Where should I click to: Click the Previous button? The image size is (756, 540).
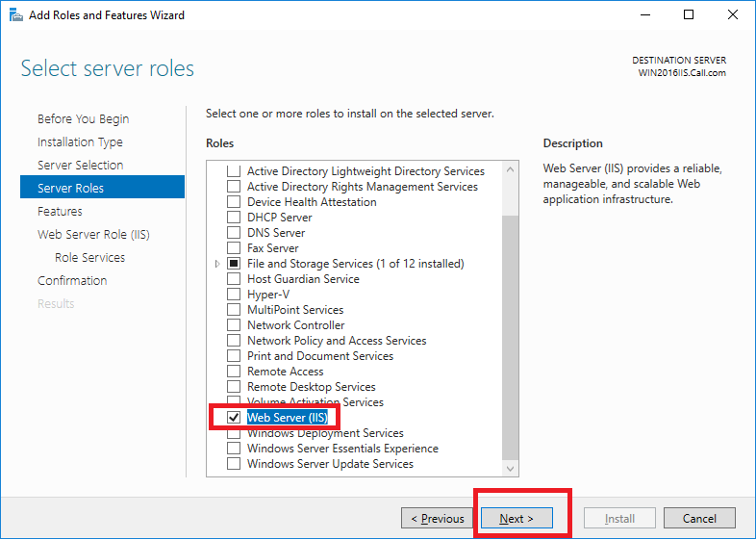coord(438,518)
